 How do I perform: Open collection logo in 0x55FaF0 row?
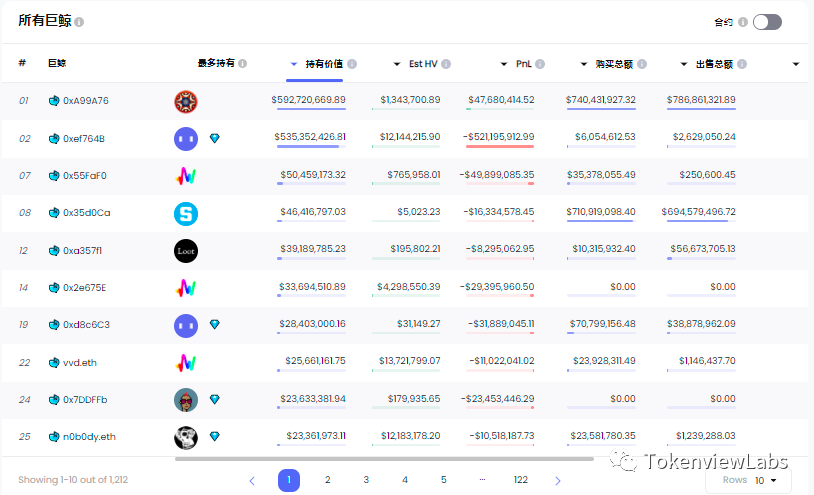(186, 176)
